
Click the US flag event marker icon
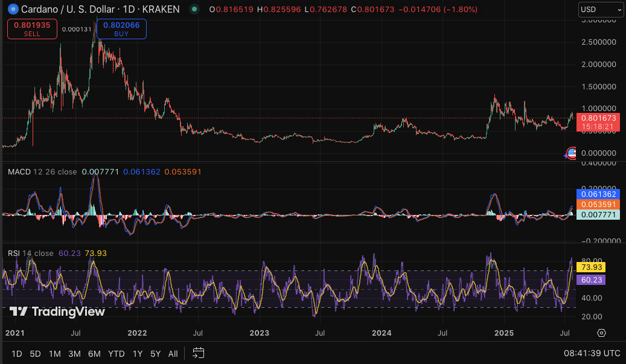(571, 153)
